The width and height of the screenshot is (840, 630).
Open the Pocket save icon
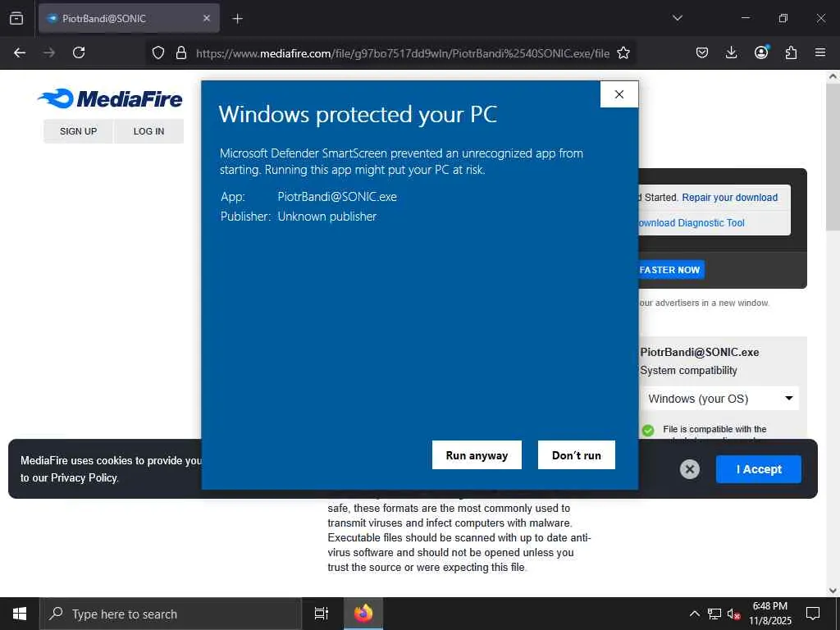702,52
